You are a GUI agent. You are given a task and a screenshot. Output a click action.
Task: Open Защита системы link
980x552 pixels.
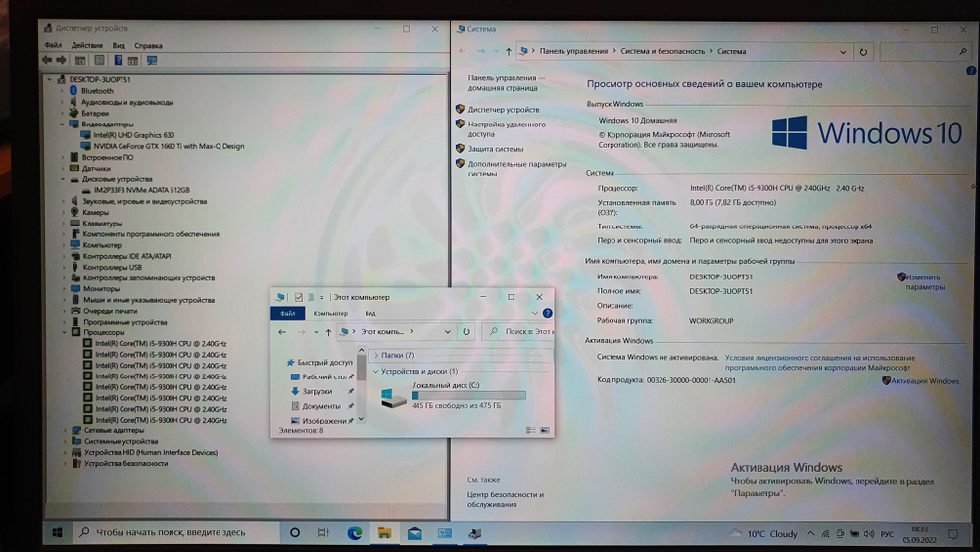(496, 149)
